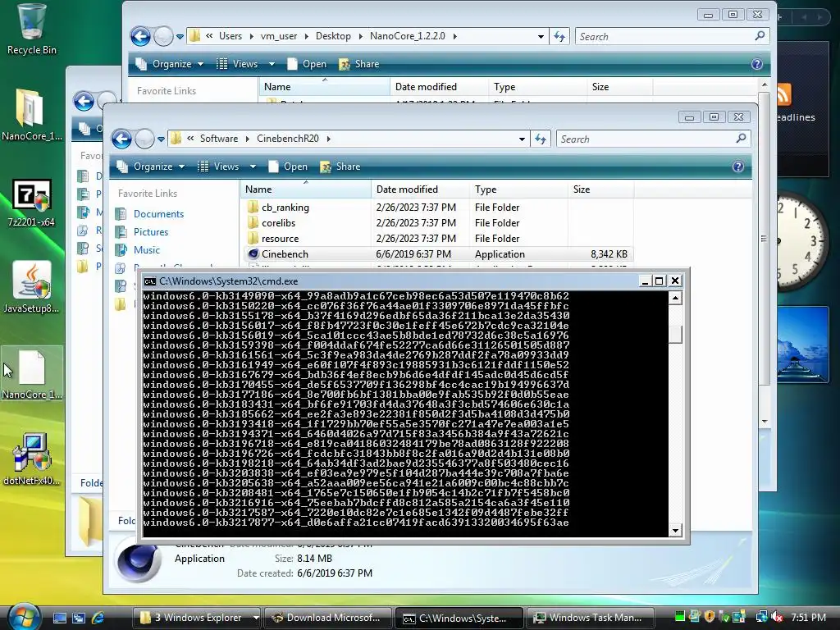The height and width of the screenshot is (630, 840).
Task: Click Switch between windows quick launch icon
Action: click(79, 618)
